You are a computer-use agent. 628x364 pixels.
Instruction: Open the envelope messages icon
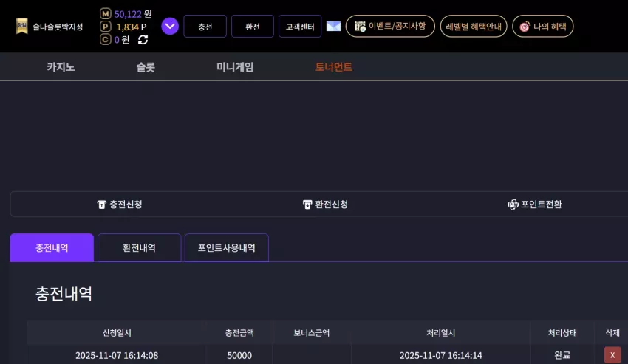(333, 27)
